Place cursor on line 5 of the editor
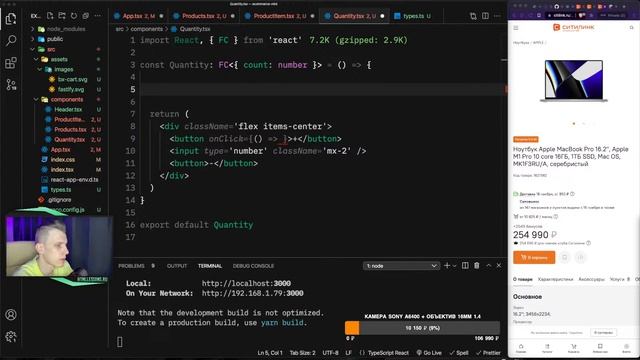Viewport: 640px width, 360px height. coord(322,89)
